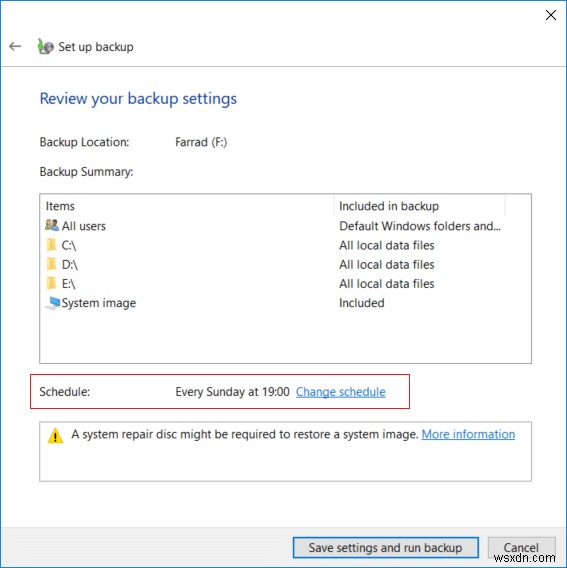
Task: Go back with the arrow icon
Action: (15, 46)
